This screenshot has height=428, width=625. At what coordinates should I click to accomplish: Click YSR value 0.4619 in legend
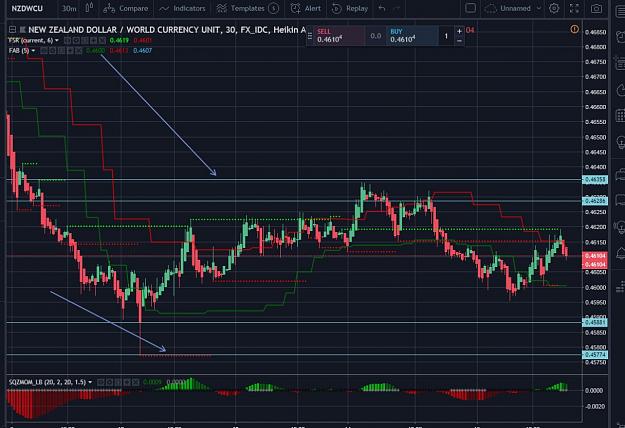click(119, 40)
